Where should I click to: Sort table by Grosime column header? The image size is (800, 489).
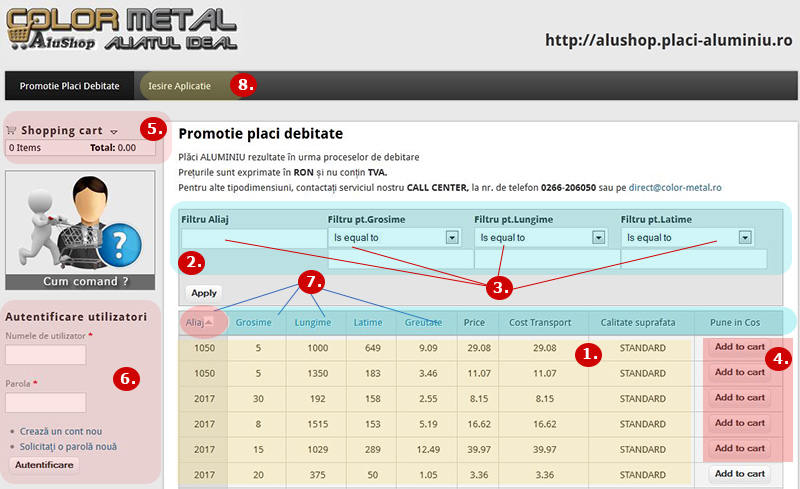click(x=253, y=322)
